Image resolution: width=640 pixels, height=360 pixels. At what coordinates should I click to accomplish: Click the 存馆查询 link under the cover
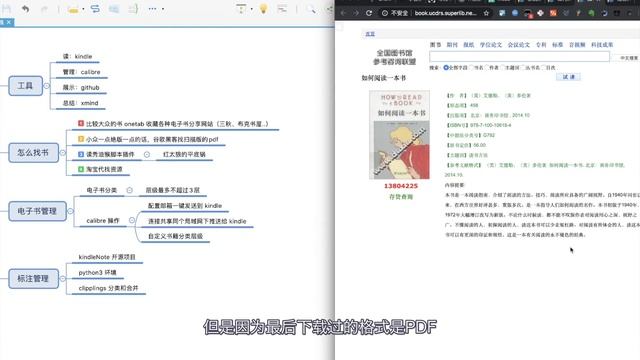pos(401,197)
